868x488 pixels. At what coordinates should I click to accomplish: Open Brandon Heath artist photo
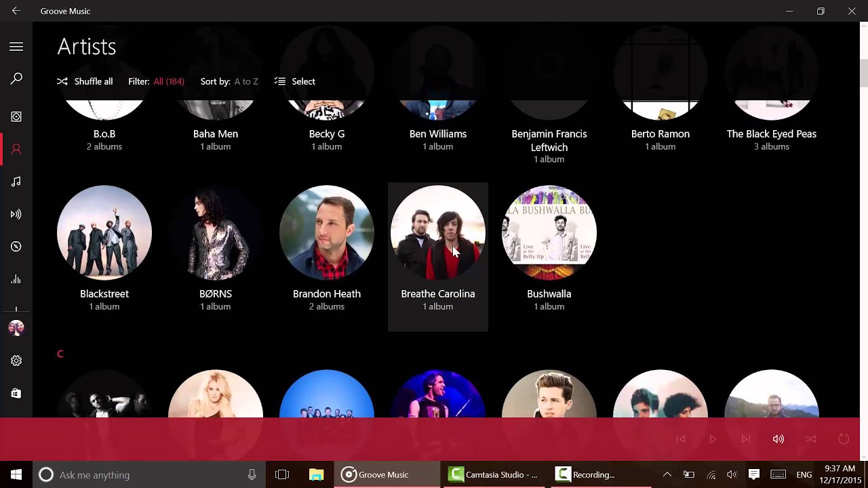tap(327, 232)
